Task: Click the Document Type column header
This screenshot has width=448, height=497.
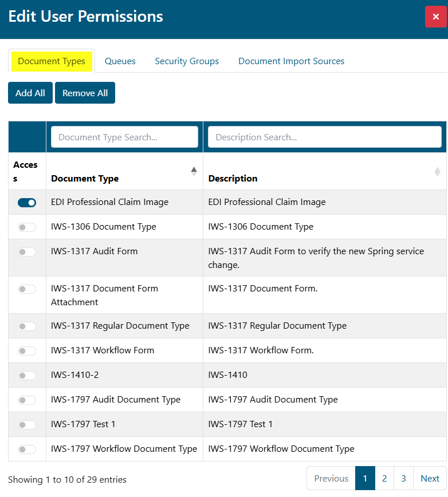Action: click(x=124, y=171)
